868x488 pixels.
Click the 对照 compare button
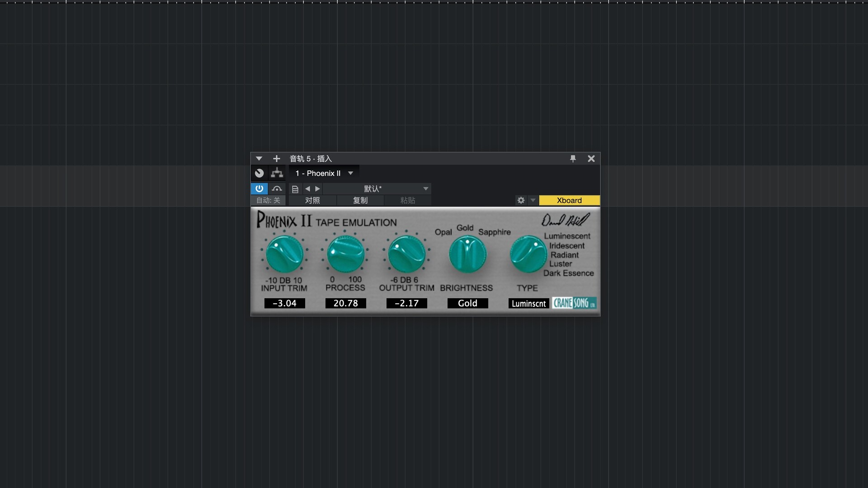click(x=312, y=200)
